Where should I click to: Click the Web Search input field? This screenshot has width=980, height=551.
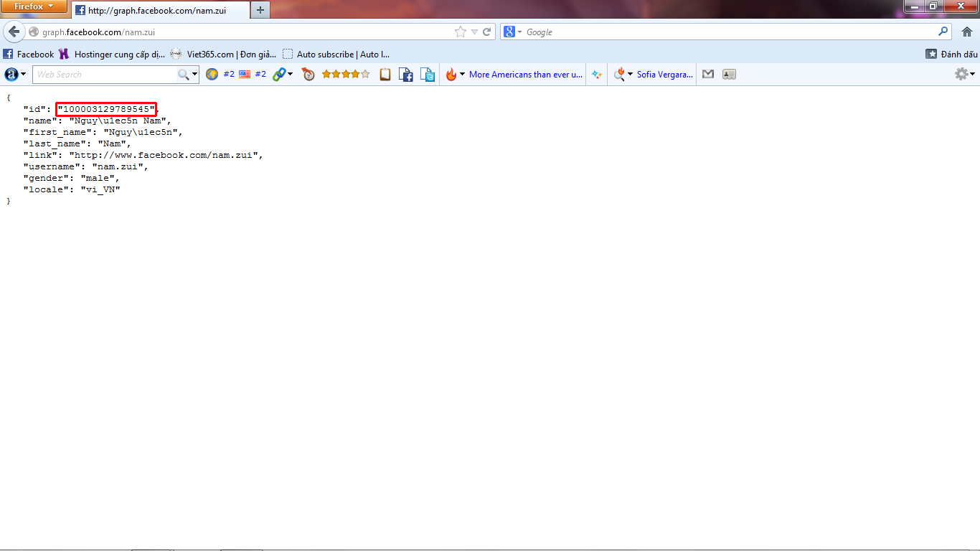pos(105,74)
